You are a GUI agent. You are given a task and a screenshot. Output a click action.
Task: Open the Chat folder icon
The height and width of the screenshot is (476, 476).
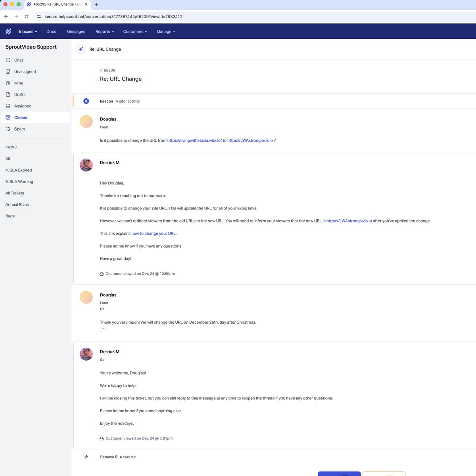pos(8,60)
